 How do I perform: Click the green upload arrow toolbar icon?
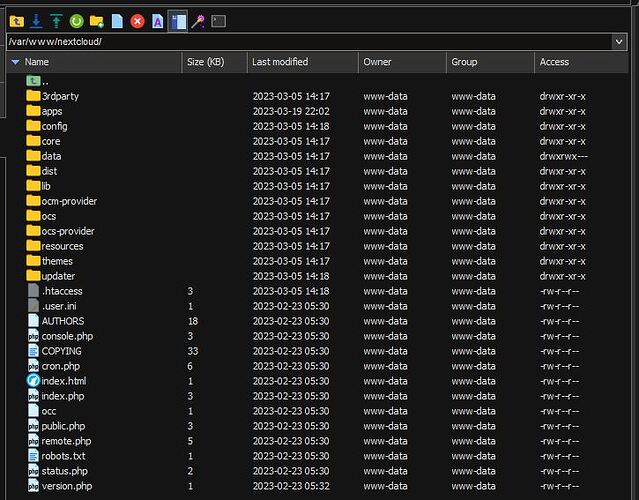[56, 21]
